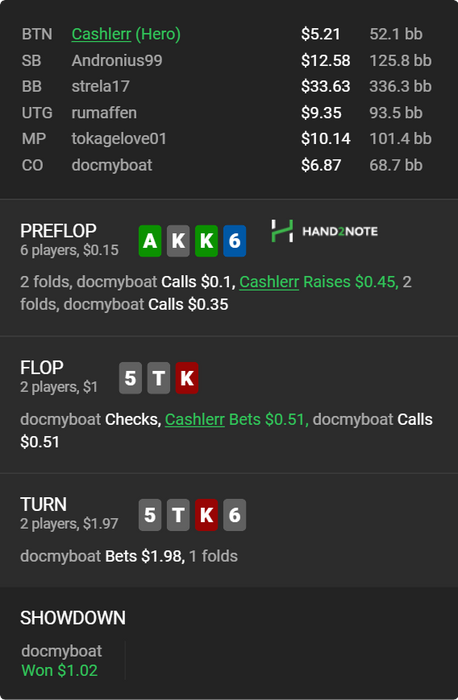Click the green Ace hole card
This screenshot has width=458, height=700.
pos(150,241)
